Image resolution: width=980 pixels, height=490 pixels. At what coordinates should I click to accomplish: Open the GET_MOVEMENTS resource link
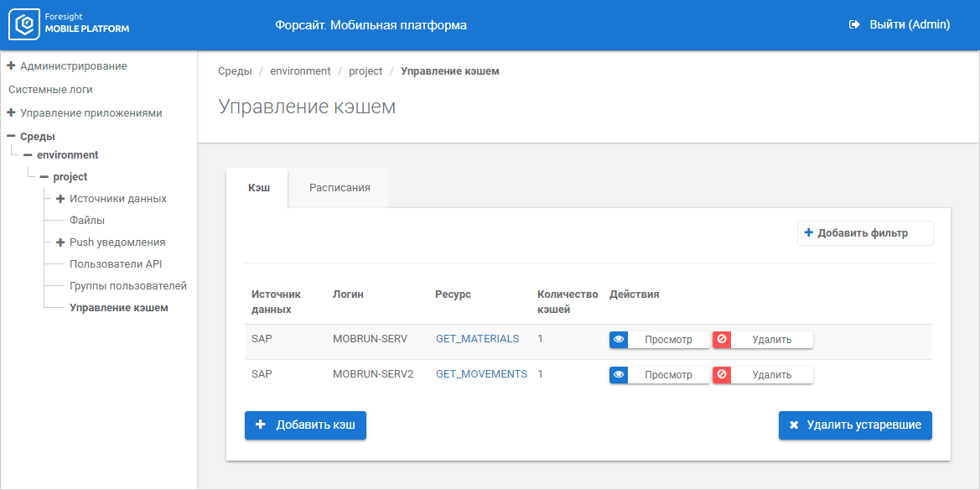(481, 374)
